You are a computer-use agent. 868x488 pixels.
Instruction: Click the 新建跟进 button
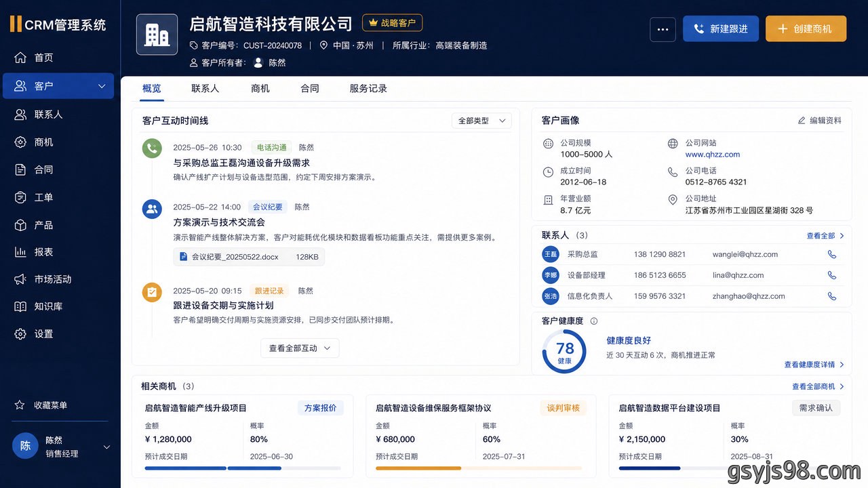721,28
